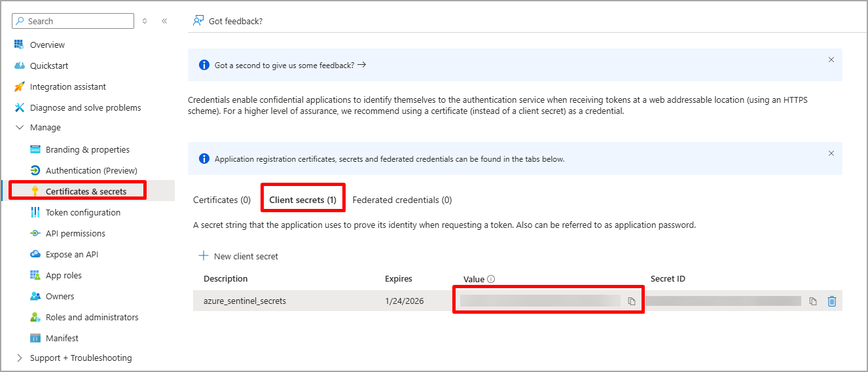Close the application registration info banner
The height and width of the screenshot is (372, 868).
831,153
